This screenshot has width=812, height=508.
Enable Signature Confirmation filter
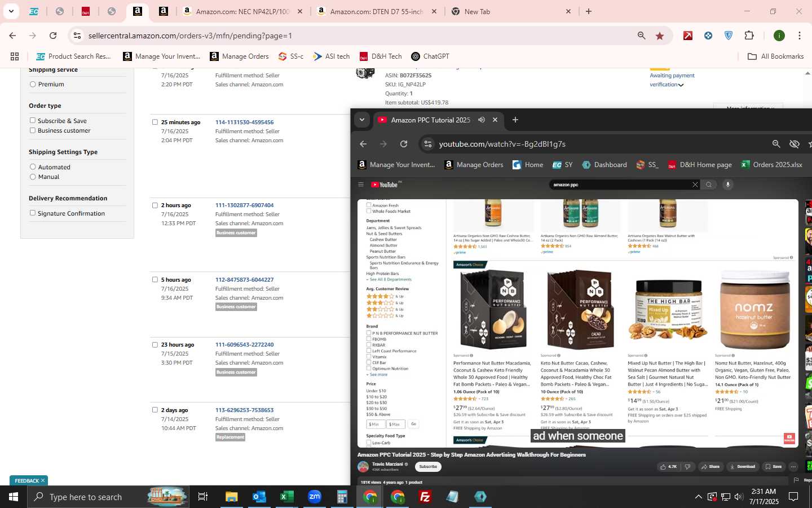pyautogui.click(x=33, y=213)
